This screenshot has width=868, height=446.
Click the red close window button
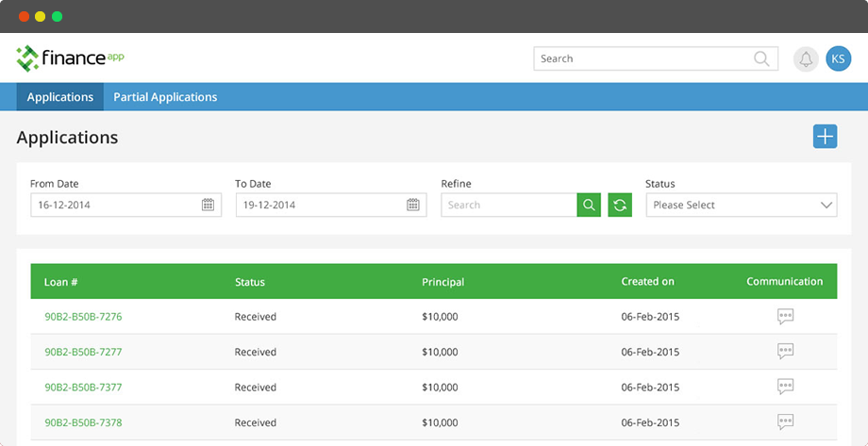pos(24,17)
